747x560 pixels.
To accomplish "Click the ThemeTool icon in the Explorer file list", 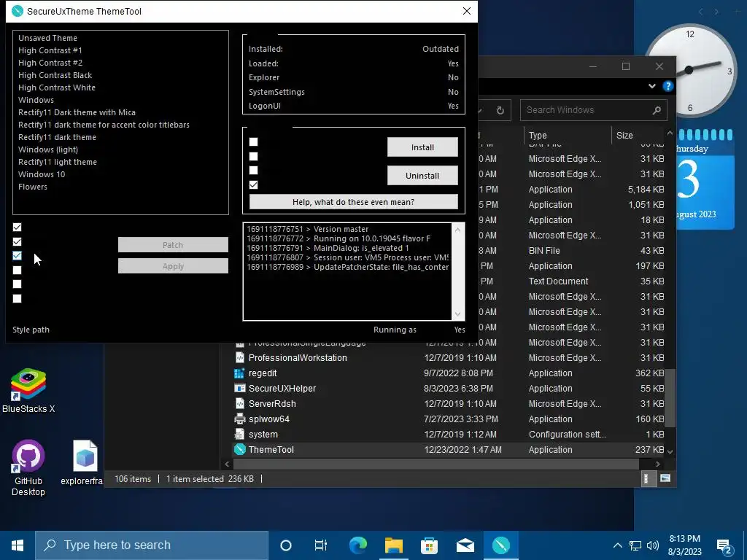I will pyautogui.click(x=239, y=449).
